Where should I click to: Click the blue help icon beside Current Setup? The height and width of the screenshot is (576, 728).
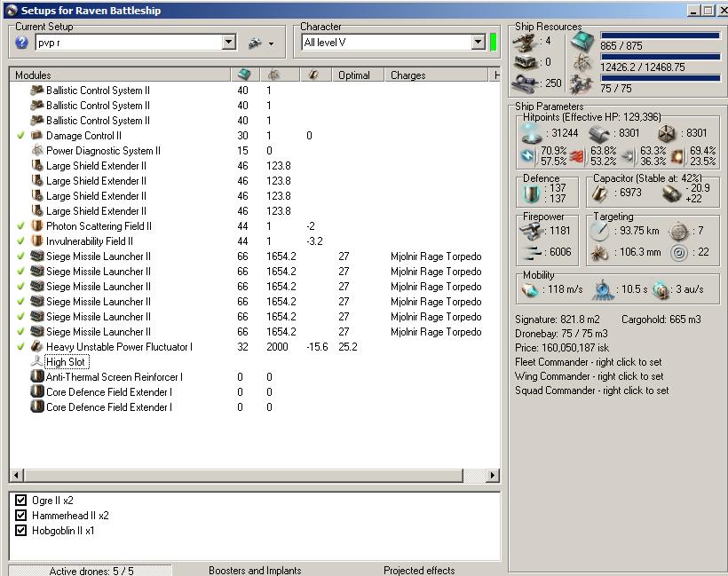[x=22, y=43]
